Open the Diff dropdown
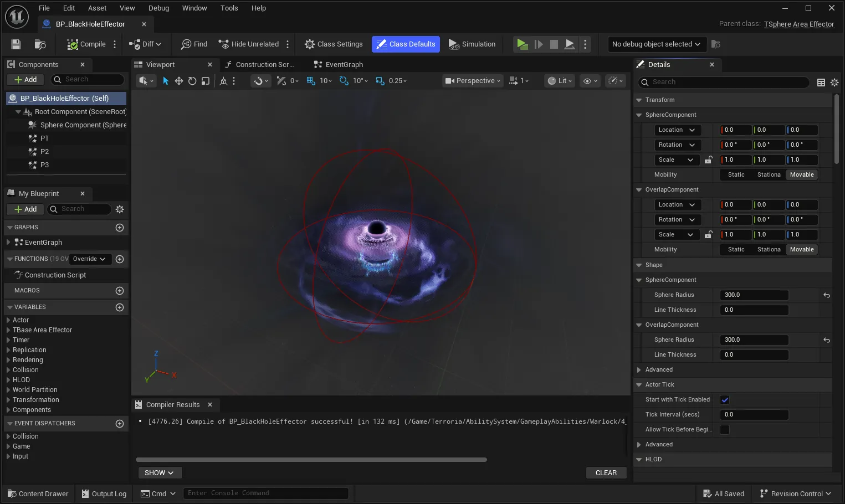The height and width of the screenshot is (504, 845). 145,44
